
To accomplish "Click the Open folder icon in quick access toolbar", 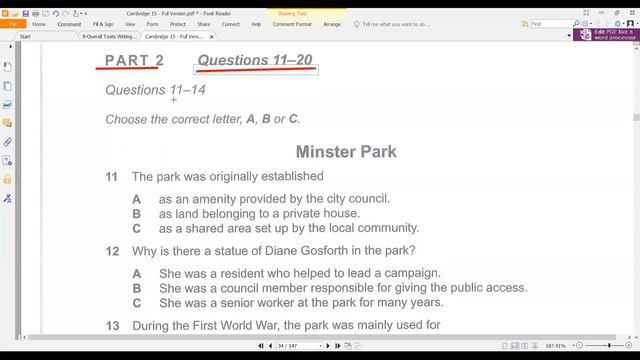I will tap(15, 13).
